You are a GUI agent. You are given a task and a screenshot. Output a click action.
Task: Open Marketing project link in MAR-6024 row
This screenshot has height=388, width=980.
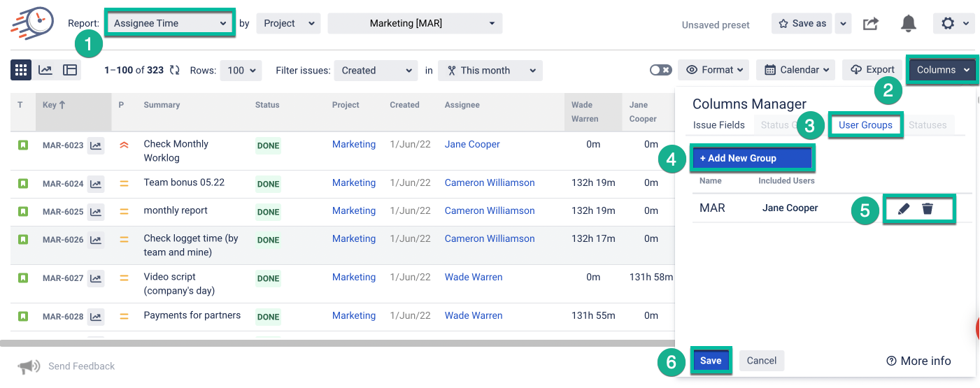pos(354,183)
